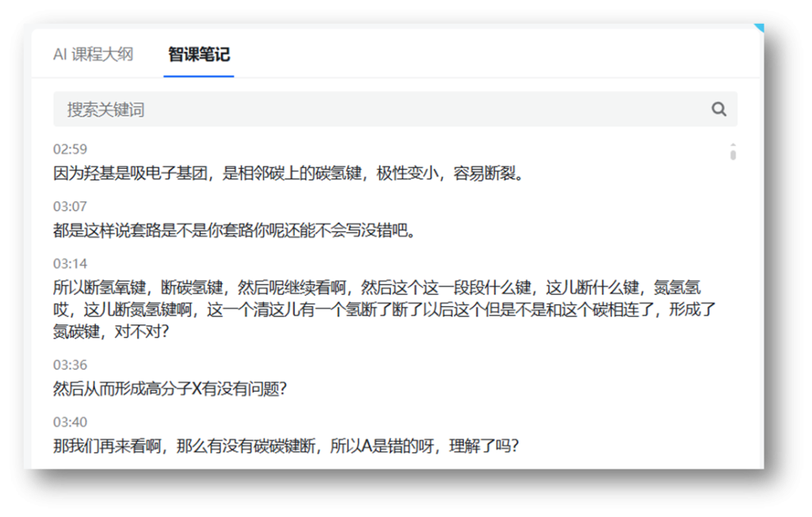Jump to timestamp 03:36
The height and width of the screenshot is (517, 812).
pos(70,365)
